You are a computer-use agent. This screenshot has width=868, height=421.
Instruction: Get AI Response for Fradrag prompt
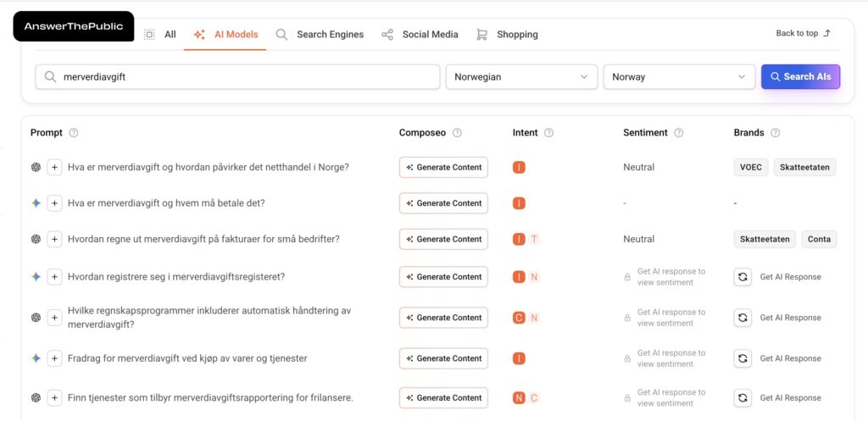[x=778, y=358]
